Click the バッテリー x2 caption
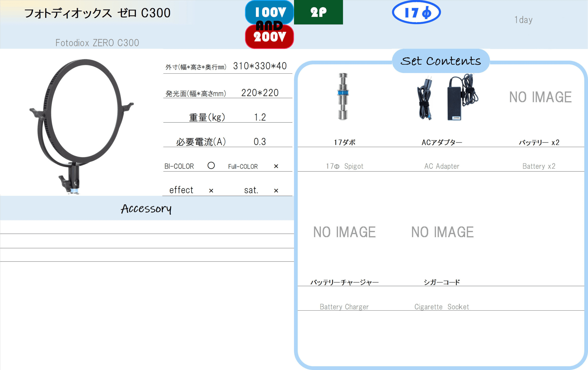Image resolution: width=588 pixels, height=370 pixels. (x=539, y=142)
